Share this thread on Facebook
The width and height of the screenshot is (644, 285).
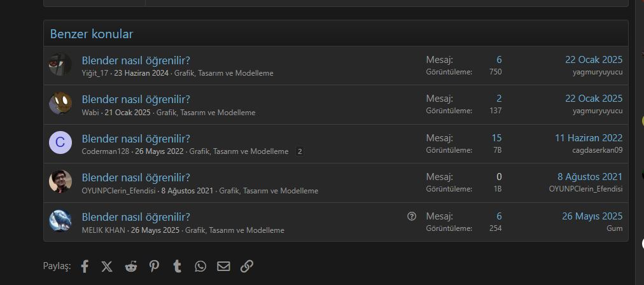[x=85, y=266]
